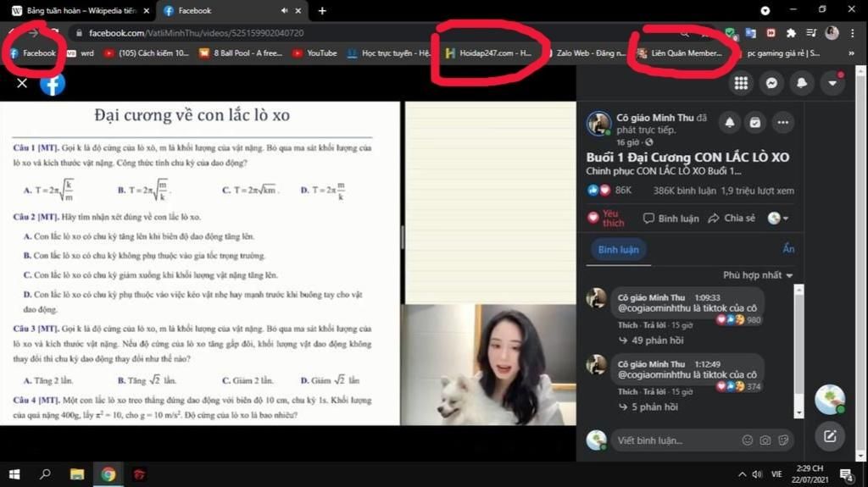The height and width of the screenshot is (487, 868).
Task: Click the teacher's webcam video area
Action: click(489, 365)
